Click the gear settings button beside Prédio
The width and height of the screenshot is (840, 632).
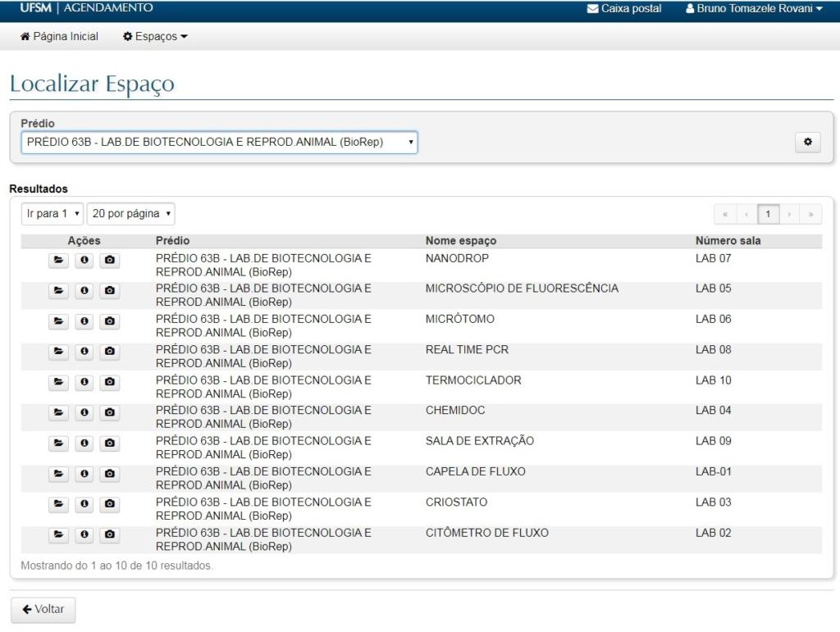click(x=807, y=142)
